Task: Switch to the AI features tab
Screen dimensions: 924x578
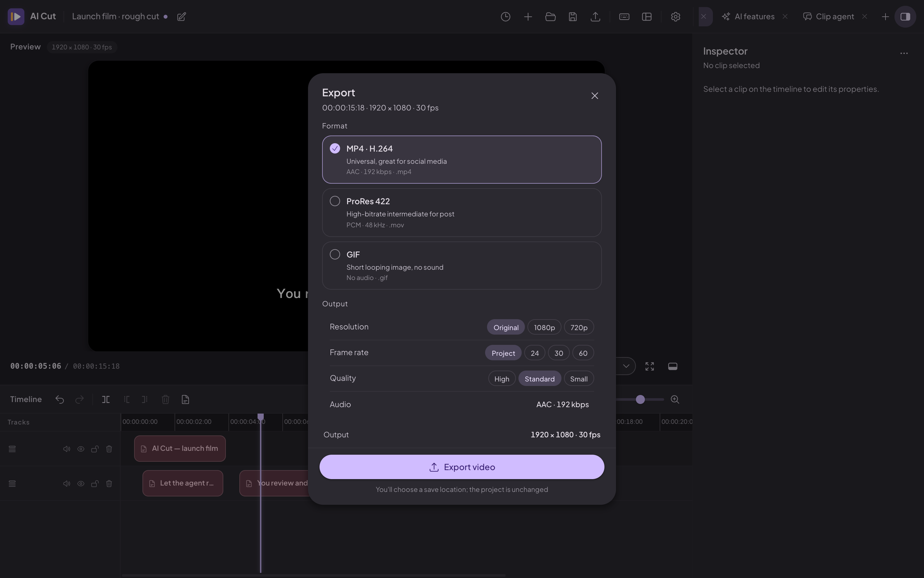Action: [x=749, y=16]
